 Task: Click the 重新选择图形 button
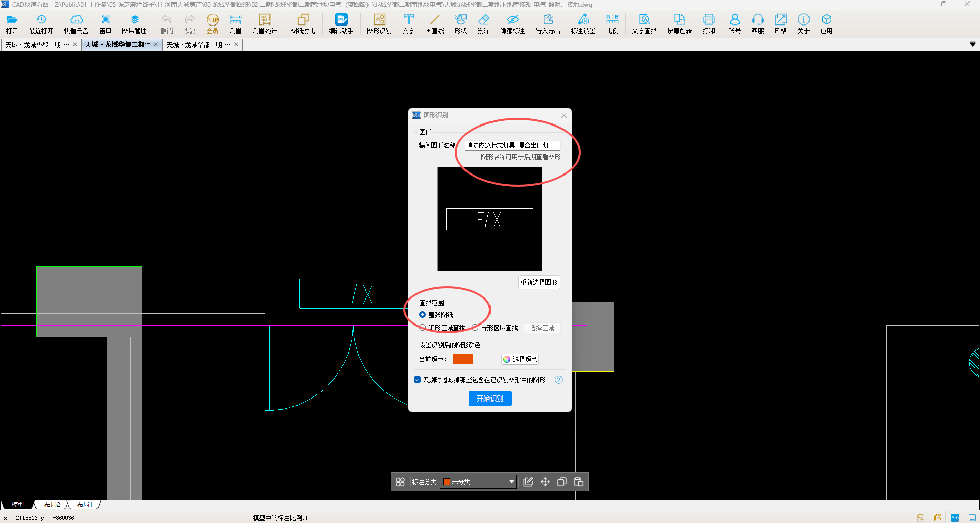(x=538, y=282)
